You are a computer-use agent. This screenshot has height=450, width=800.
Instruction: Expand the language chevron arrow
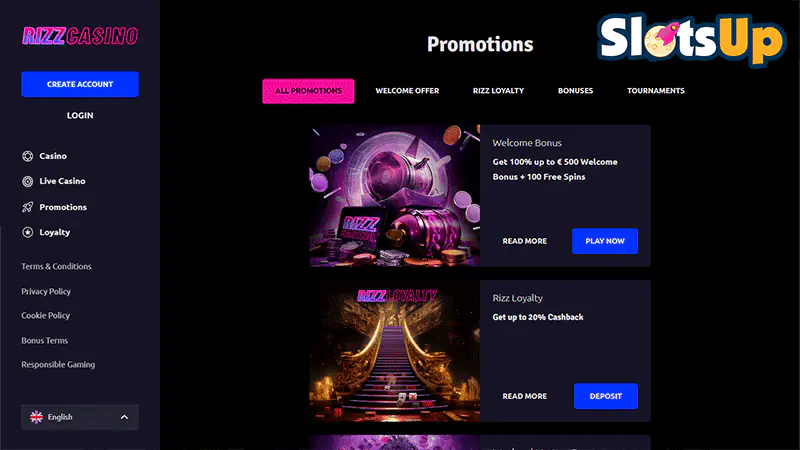(124, 417)
